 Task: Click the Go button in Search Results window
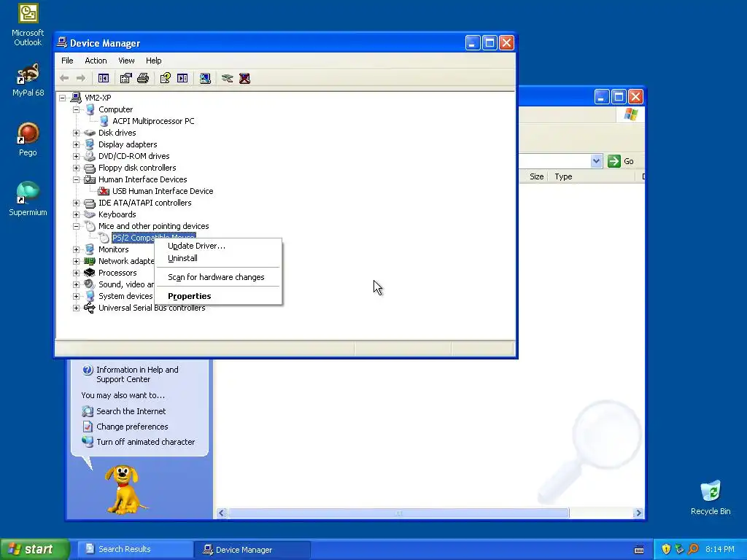coord(622,161)
